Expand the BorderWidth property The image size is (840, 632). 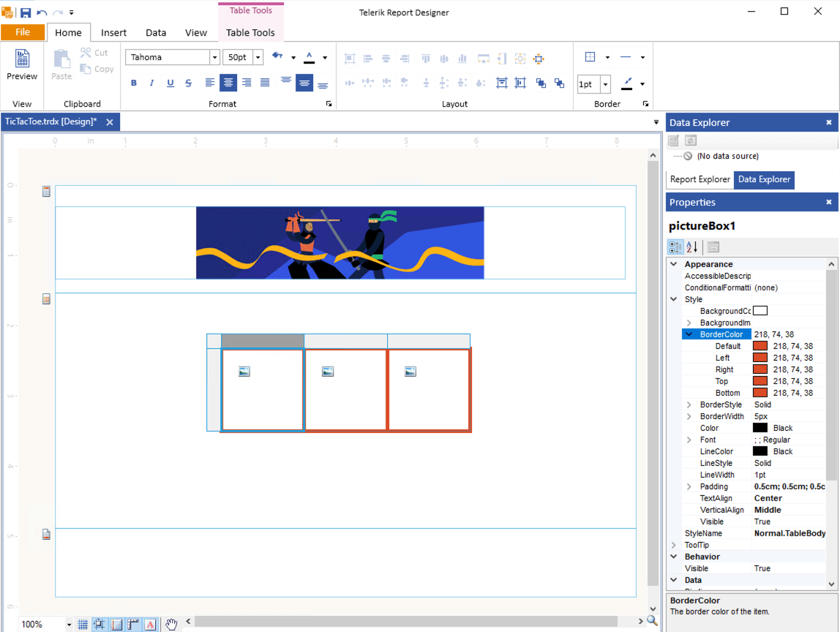[x=689, y=417]
